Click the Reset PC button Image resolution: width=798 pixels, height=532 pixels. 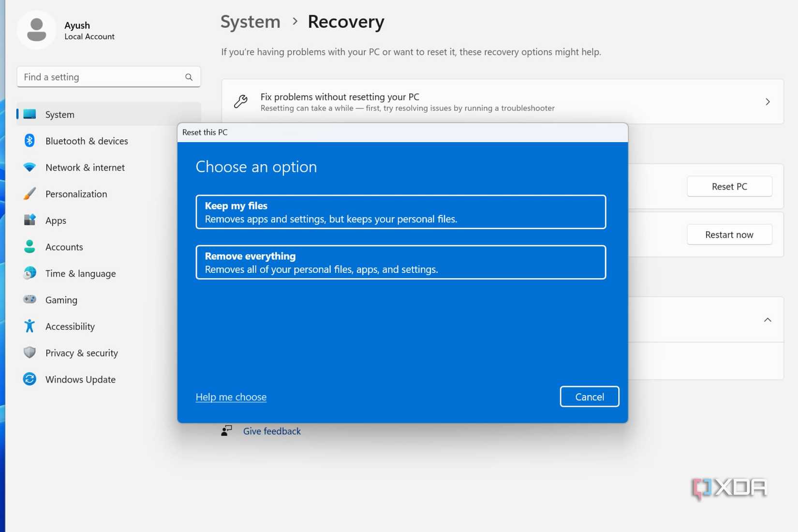click(x=729, y=186)
